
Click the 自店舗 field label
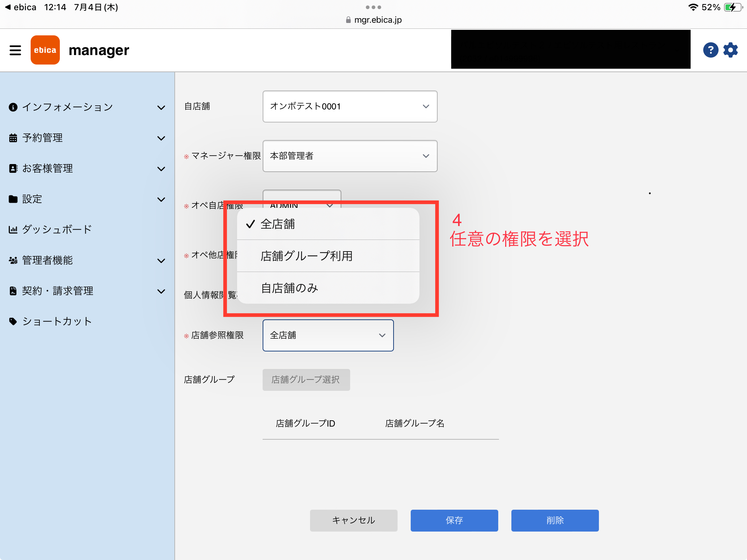click(197, 106)
